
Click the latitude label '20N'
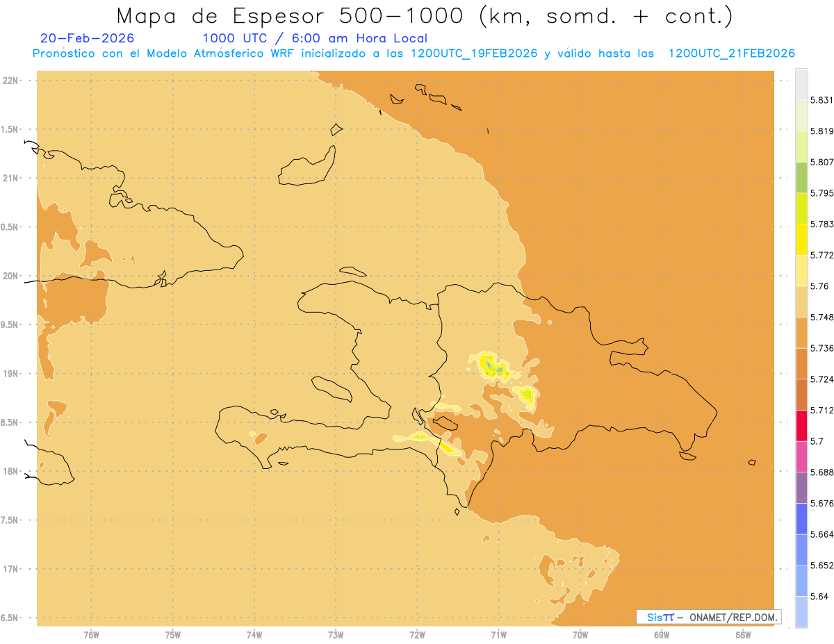point(11,276)
